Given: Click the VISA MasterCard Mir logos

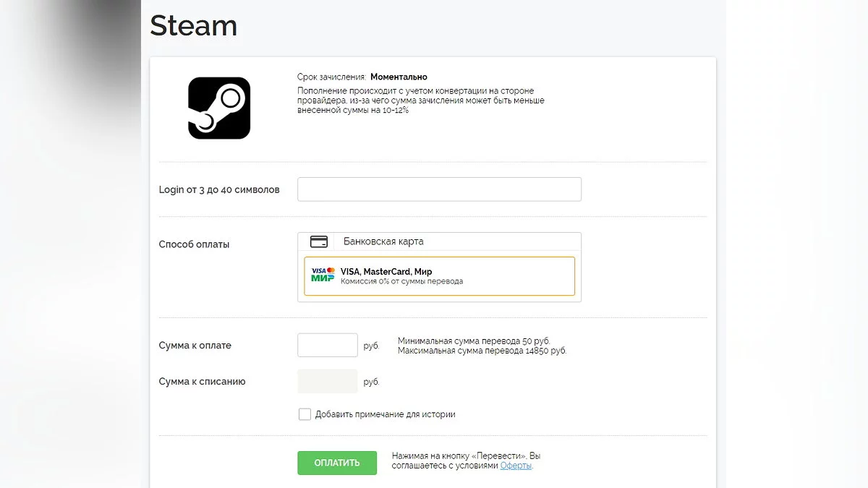Looking at the screenshot, I should click(x=323, y=275).
